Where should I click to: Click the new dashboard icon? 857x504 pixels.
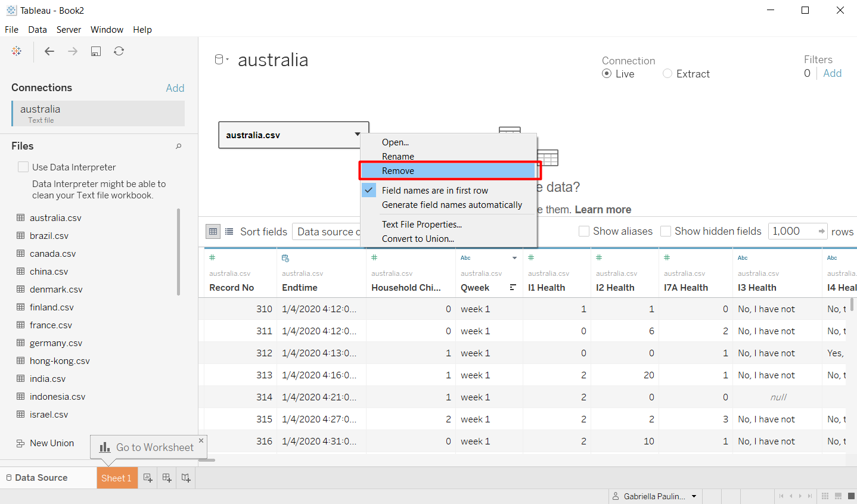(167, 478)
